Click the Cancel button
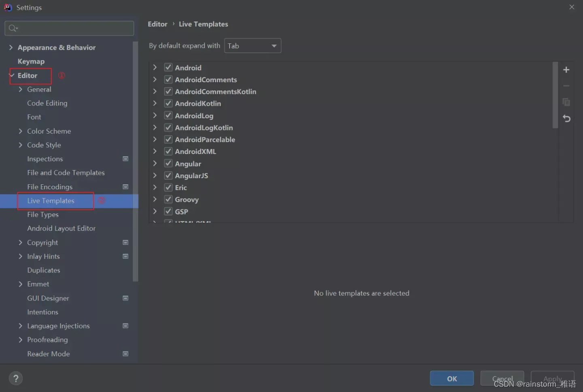The height and width of the screenshot is (392, 583). [502, 379]
